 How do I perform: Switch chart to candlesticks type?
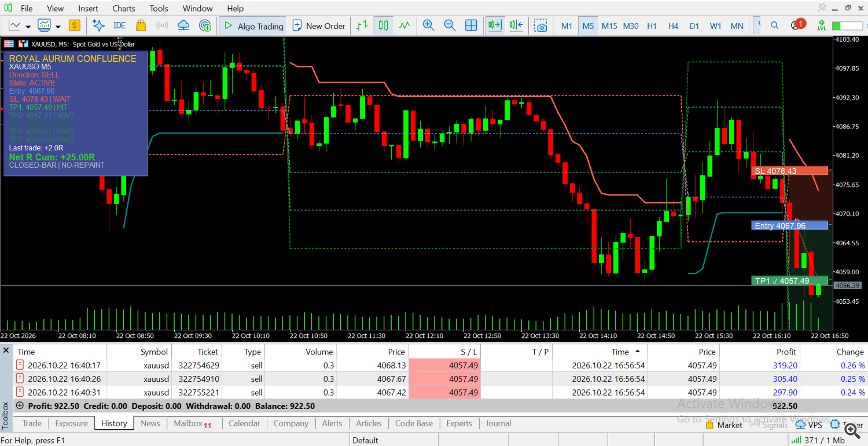tap(383, 25)
